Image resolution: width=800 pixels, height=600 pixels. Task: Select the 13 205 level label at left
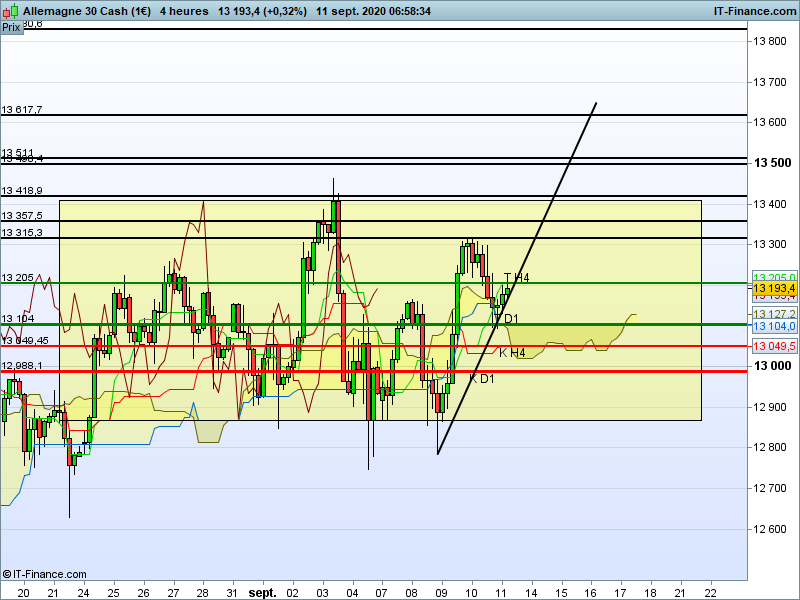pos(17,278)
